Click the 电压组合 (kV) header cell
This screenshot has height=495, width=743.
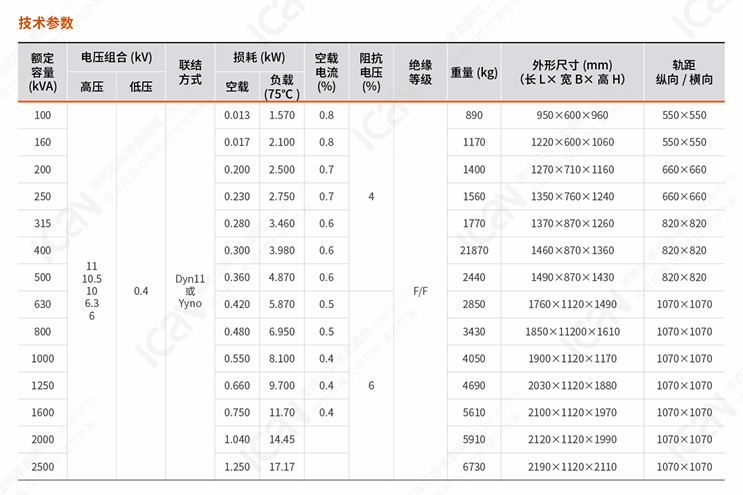114,57
